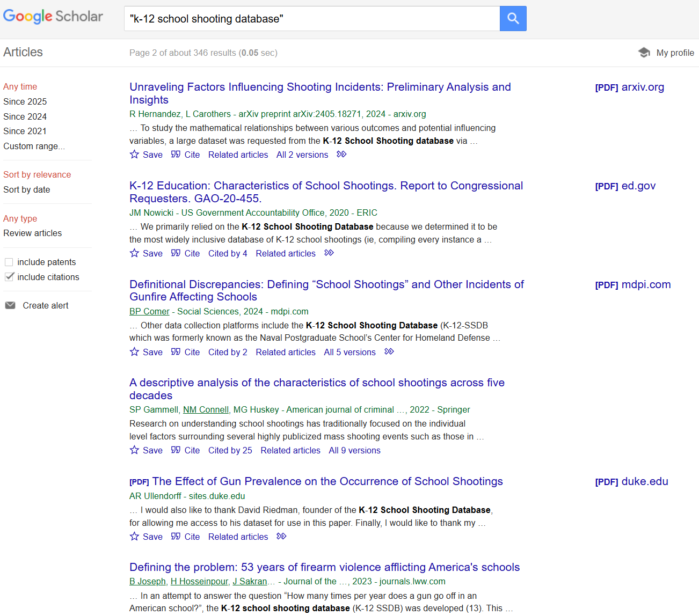Image resolution: width=699 pixels, height=616 pixels.
Task: Select the Any type filter
Action: [20, 218]
